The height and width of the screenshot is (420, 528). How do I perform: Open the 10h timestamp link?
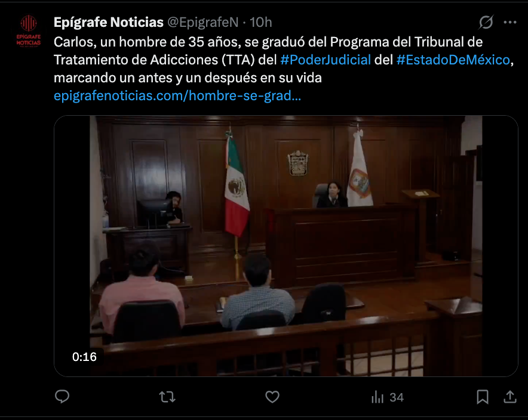tap(260, 22)
